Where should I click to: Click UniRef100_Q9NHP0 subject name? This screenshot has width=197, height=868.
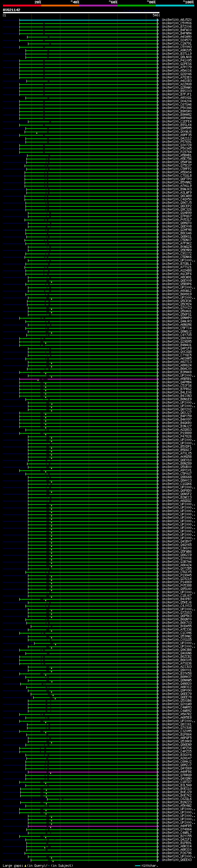click(177, 318)
